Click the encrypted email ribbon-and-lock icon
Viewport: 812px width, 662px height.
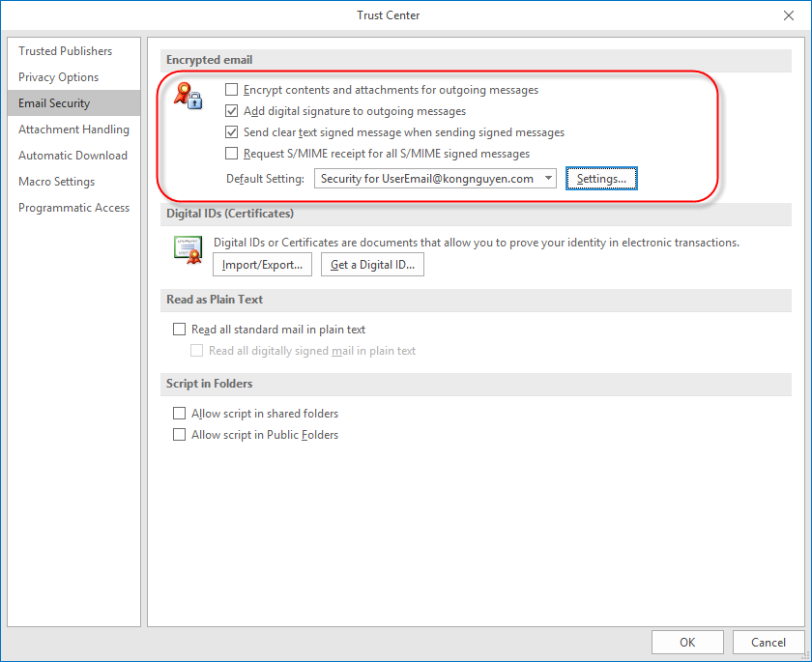pos(188,96)
